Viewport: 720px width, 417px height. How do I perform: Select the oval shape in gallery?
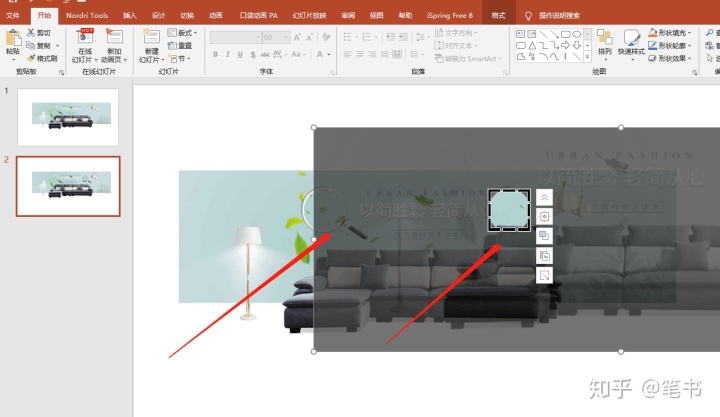pos(577,34)
